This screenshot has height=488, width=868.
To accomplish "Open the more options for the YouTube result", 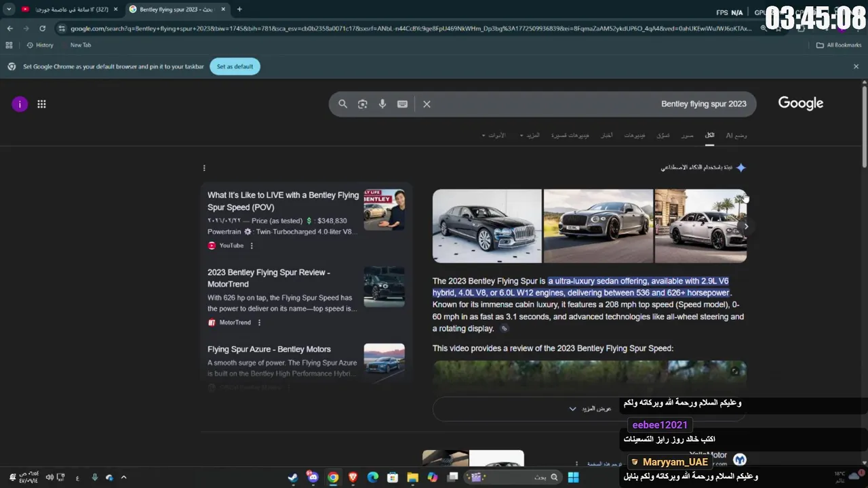I will 252,246.
